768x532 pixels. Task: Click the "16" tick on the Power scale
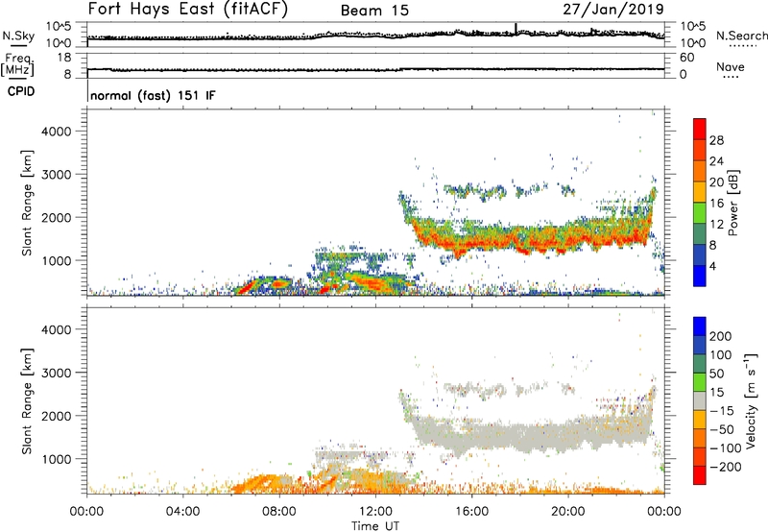tap(716, 204)
